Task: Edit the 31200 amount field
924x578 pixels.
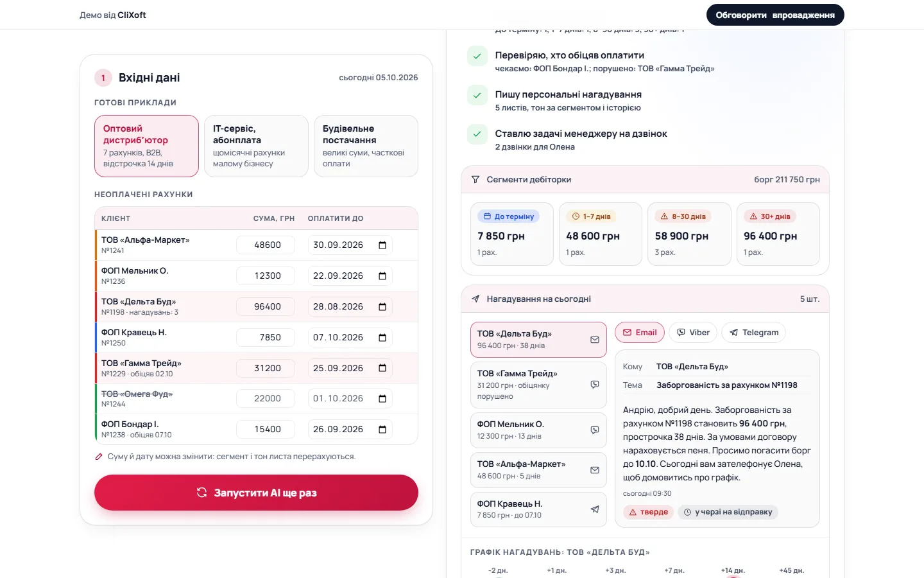Action: point(266,368)
